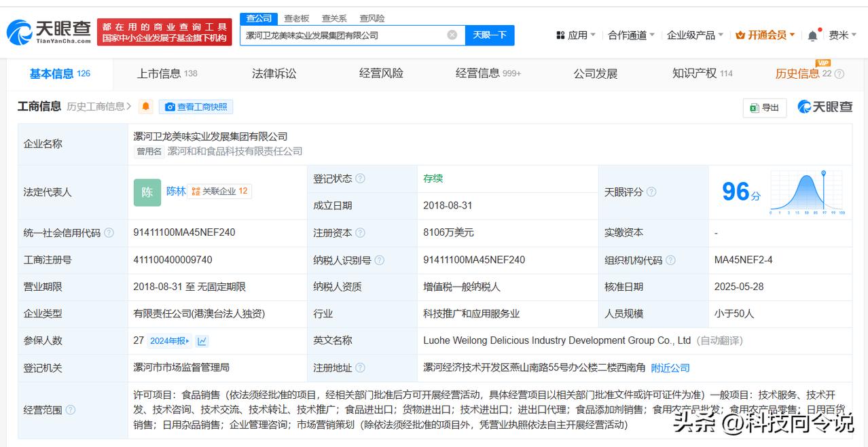Viewport: 868px width, 447px height.
Task: Open the 历史信息 VIP tab
Action: (x=803, y=73)
